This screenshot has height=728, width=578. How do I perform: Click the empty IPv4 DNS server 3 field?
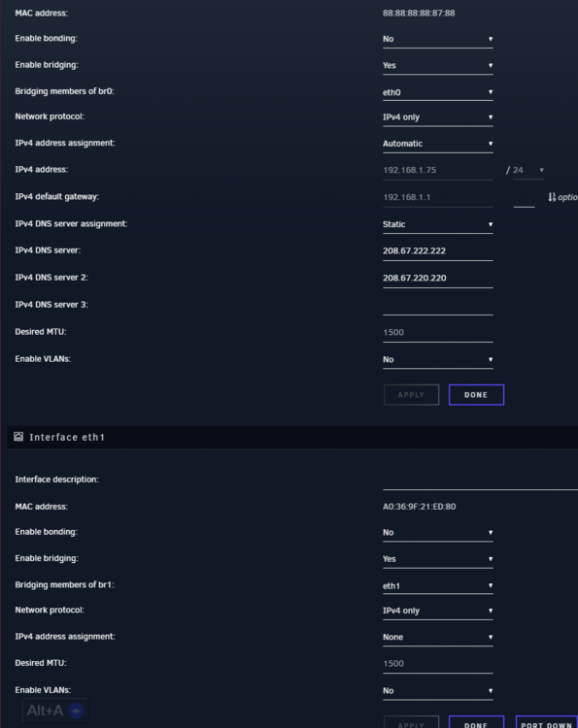[x=438, y=306]
